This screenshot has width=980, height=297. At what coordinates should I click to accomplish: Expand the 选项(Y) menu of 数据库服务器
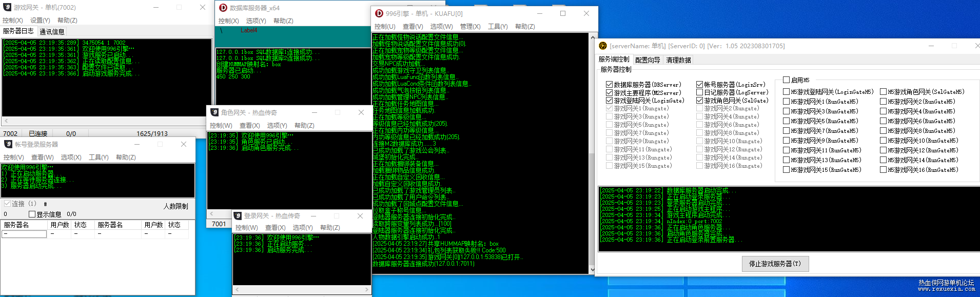(256, 21)
